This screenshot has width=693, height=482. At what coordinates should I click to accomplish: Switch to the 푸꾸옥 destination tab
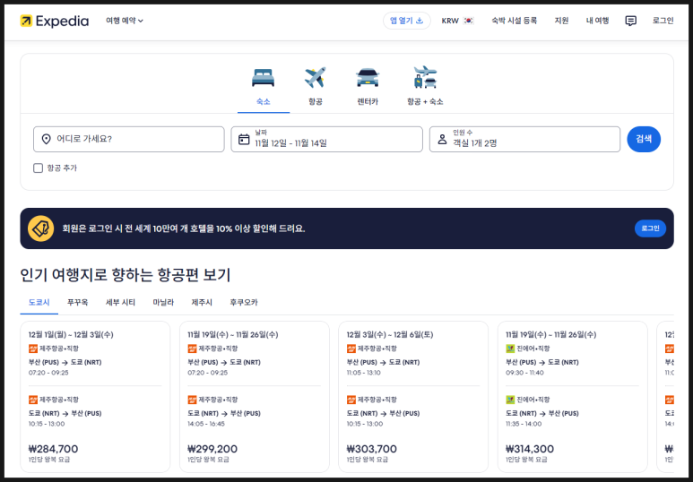coord(77,302)
